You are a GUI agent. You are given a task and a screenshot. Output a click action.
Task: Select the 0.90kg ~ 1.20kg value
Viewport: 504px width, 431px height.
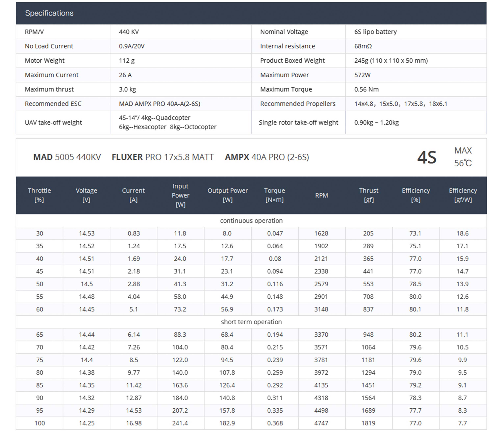coord(376,122)
